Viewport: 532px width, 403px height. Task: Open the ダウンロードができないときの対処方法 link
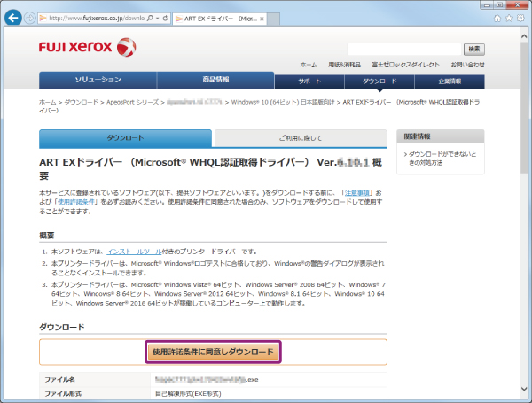tap(442, 159)
